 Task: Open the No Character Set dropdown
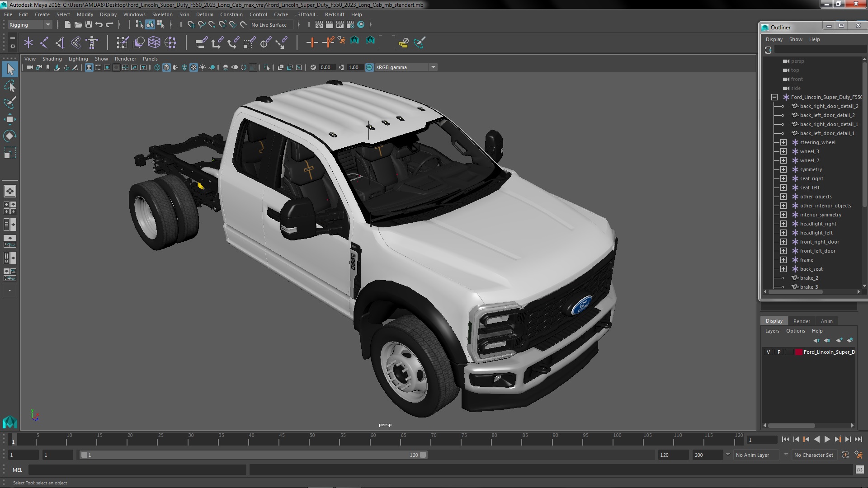pos(814,455)
